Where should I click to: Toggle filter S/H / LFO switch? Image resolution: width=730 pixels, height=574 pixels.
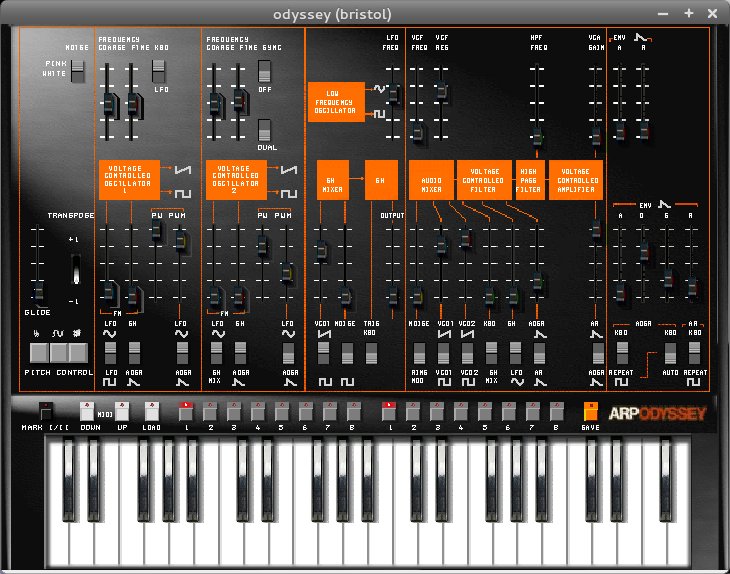tap(515, 353)
